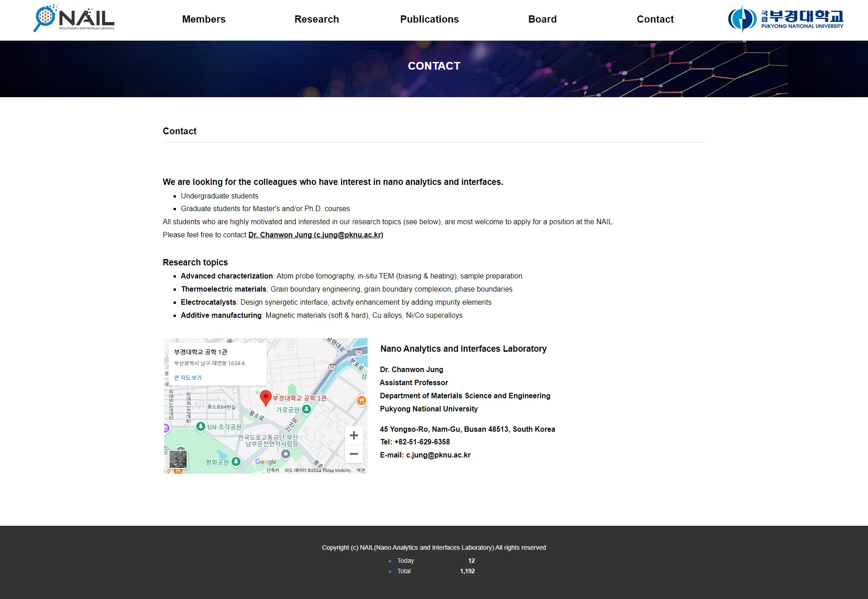The width and height of the screenshot is (868, 599).
Task: Click the E-mail c.jung@pknu.ac.kr text
Action: tap(425, 455)
